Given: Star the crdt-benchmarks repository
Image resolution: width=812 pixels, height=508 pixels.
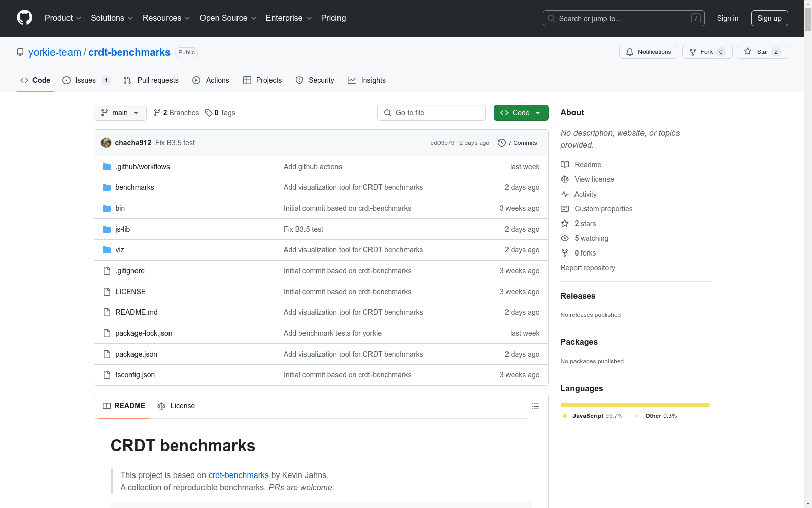Looking at the screenshot, I should coord(762,52).
